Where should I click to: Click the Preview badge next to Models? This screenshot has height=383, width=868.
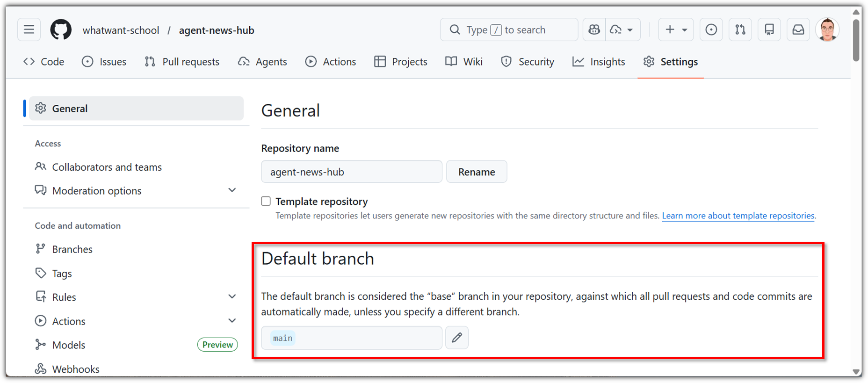[x=217, y=345]
